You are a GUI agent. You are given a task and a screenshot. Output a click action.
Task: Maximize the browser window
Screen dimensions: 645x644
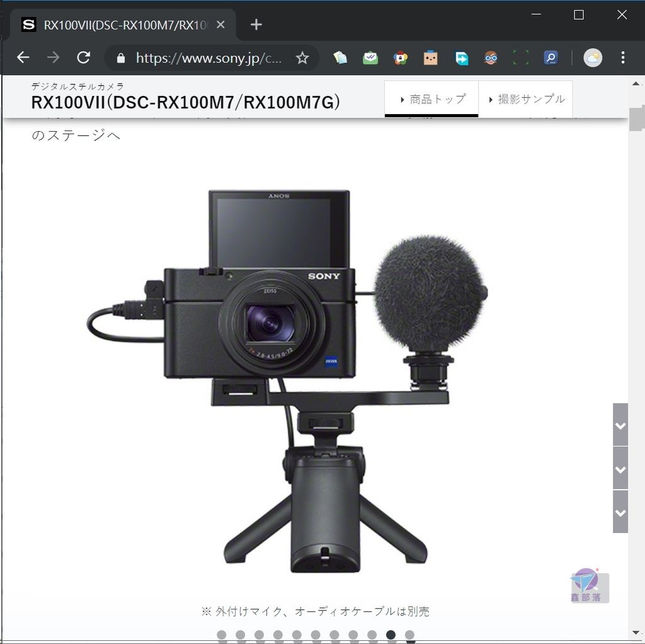pos(579,15)
